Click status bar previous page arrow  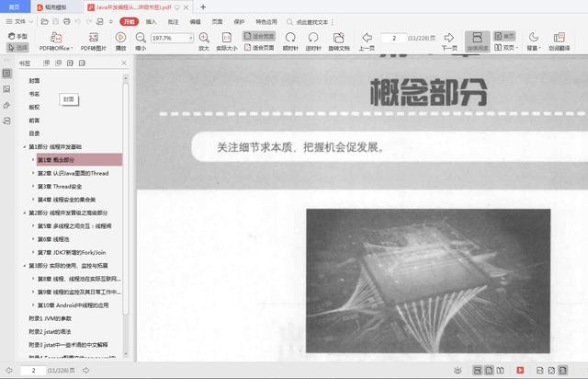pyautogui.click(x=9, y=371)
